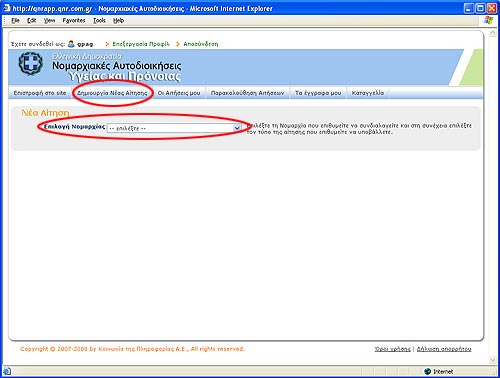The width and height of the screenshot is (500, 378).
Task: Click the Internet zone globe icon
Action: tap(428, 371)
